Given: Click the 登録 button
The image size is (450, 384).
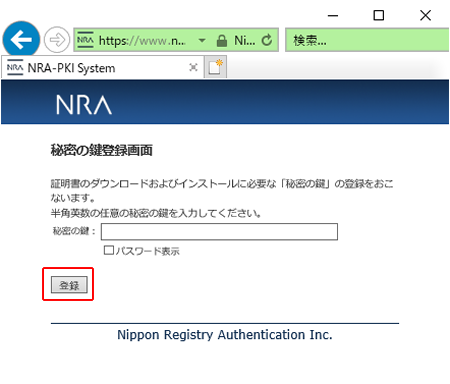Looking at the screenshot, I should click(x=69, y=285).
